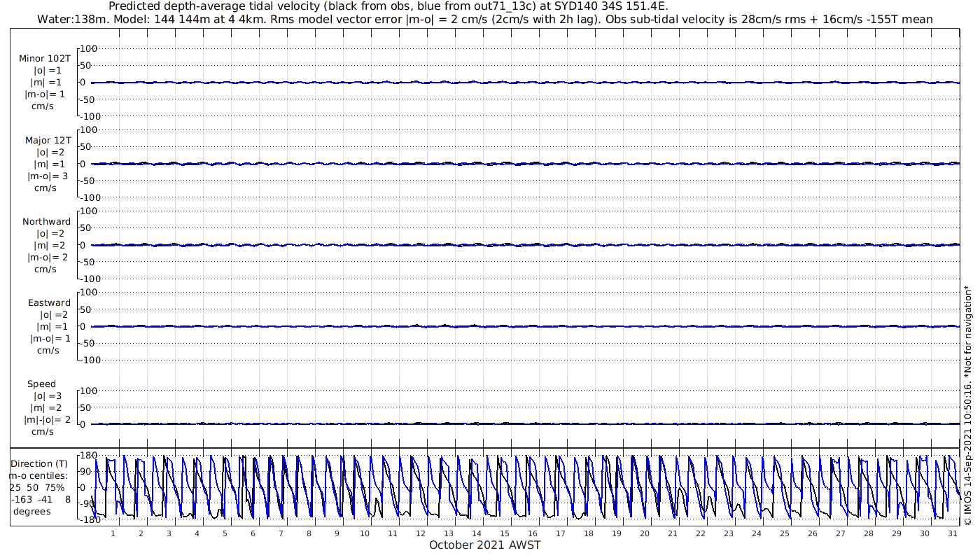
Task: Click day "28" on the date axis
Action: point(869,533)
